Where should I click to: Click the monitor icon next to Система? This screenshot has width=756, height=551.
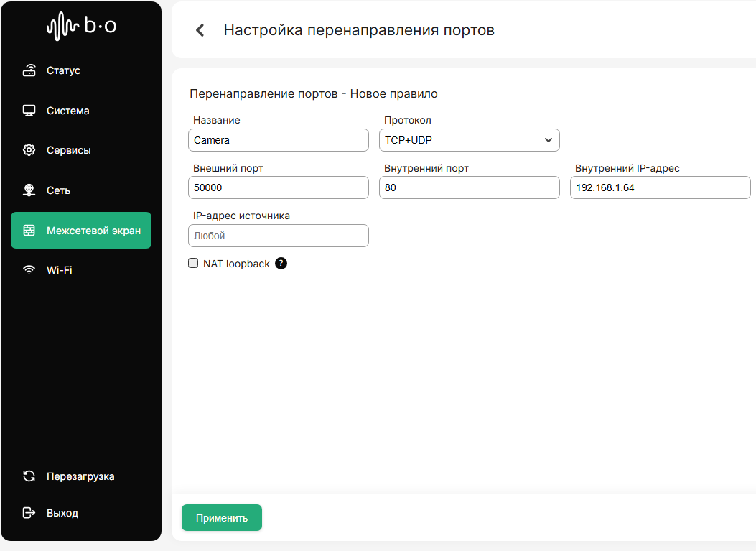[29, 111]
